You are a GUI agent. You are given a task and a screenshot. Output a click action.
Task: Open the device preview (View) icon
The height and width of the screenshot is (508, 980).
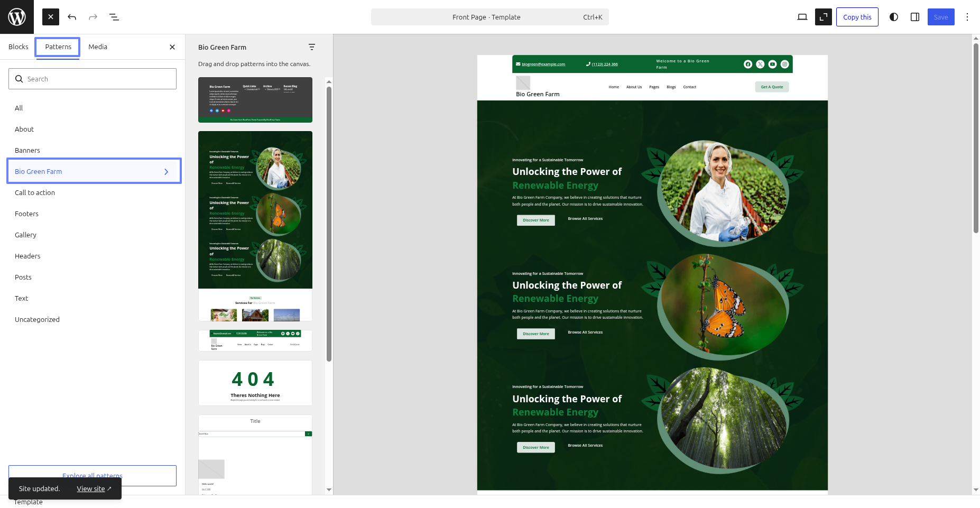(x=802, y=17)
